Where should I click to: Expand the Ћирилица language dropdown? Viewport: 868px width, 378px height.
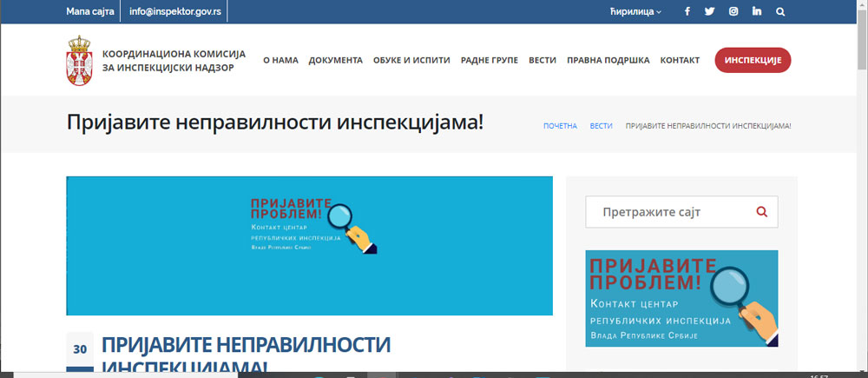(635, 12)
